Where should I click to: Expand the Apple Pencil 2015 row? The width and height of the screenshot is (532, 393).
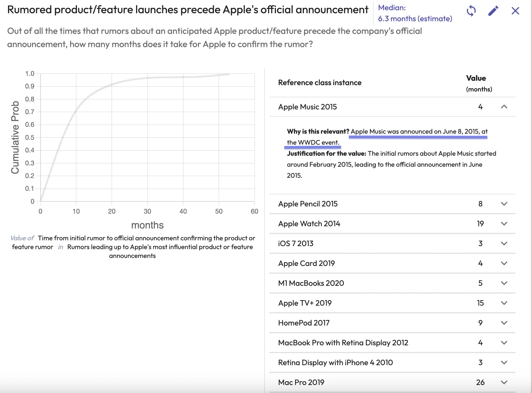pos(504,204)
